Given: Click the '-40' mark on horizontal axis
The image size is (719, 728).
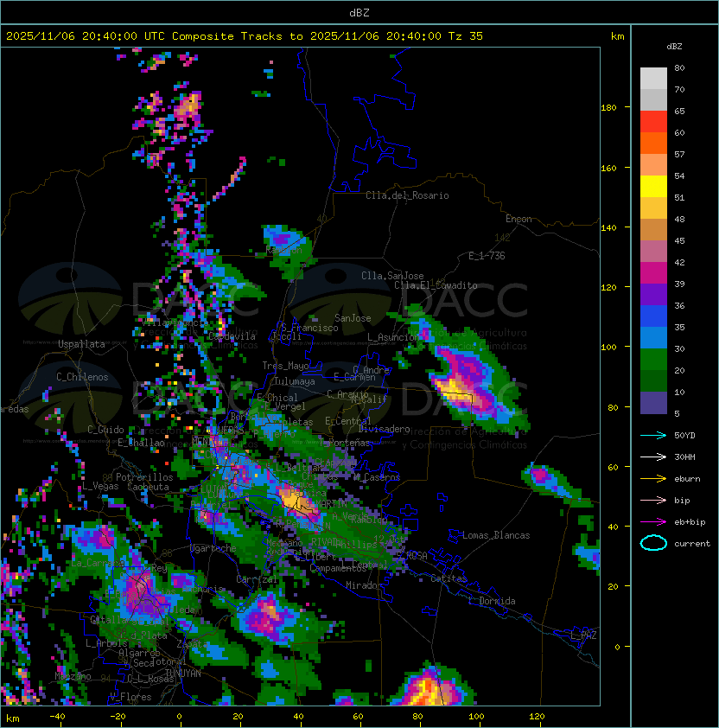Looking at the screenshot, I should 57,717.
